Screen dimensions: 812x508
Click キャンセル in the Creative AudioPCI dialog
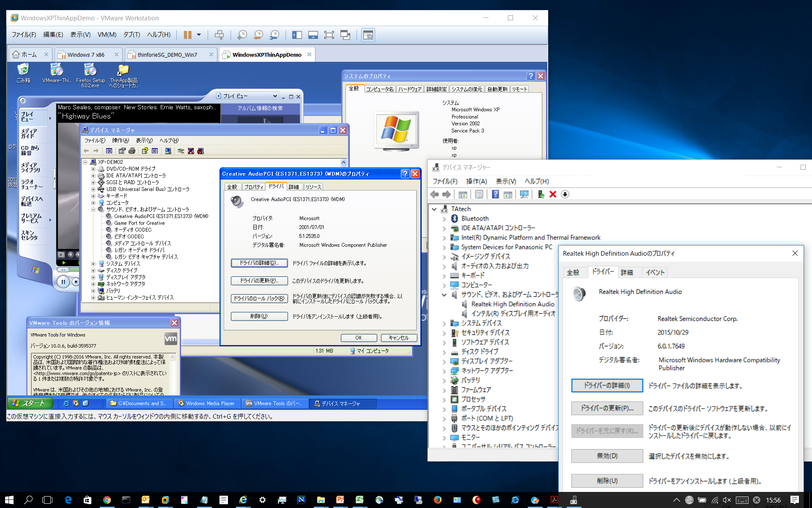point(399,338)
